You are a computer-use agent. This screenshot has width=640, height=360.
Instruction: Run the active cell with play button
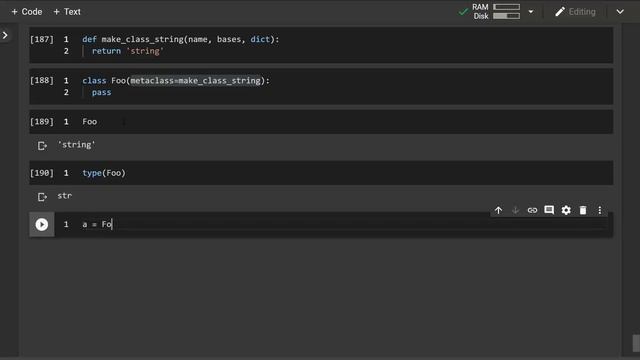[42, 224]
